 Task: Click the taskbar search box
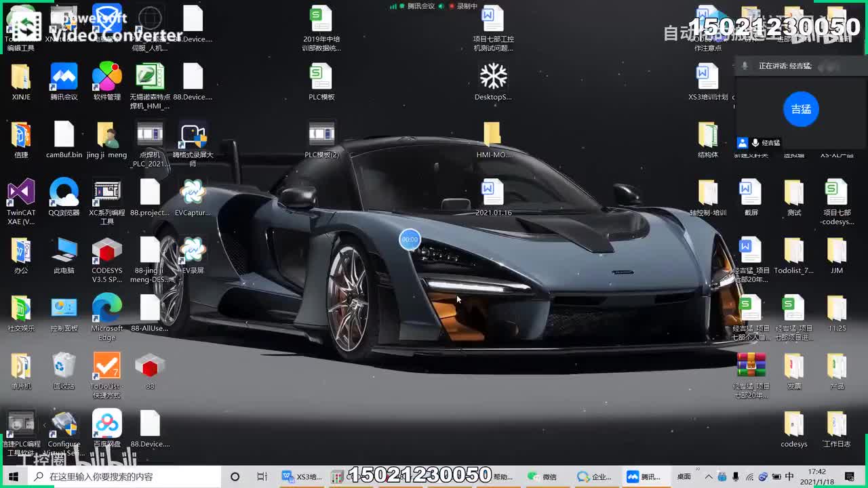[x=124, y=476]
